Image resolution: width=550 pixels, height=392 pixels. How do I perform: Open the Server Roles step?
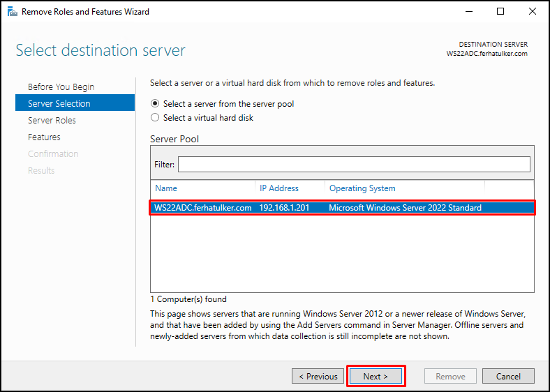click(52, 120)
